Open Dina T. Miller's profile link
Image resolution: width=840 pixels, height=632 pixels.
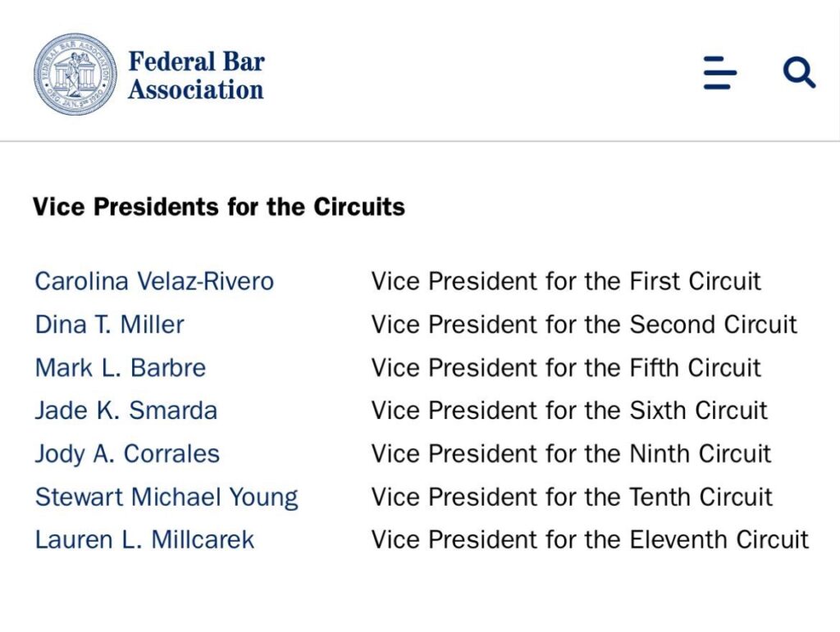tap(109, 325)
